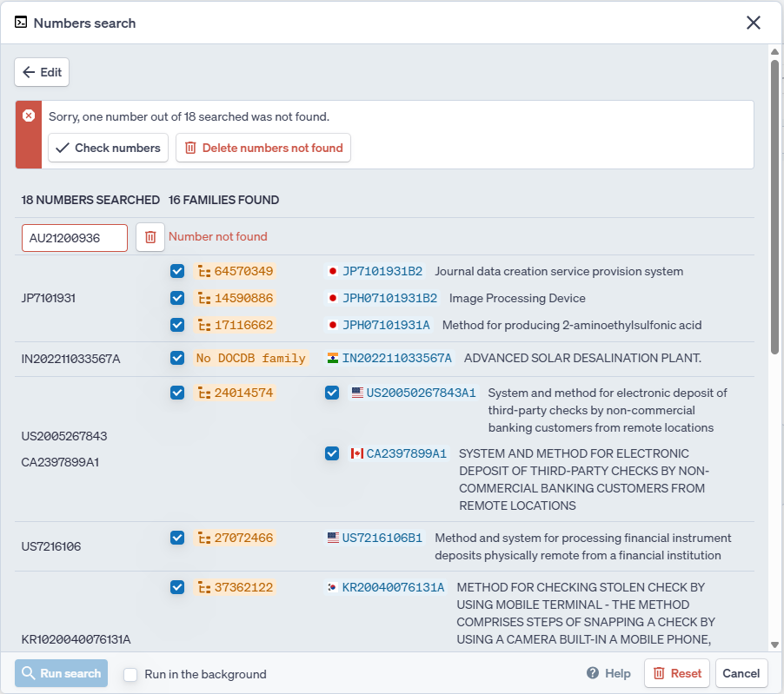This screenshot has height=694, width=784.
Task: Open patent link US7216106B1
Action: tap(382, 539)
